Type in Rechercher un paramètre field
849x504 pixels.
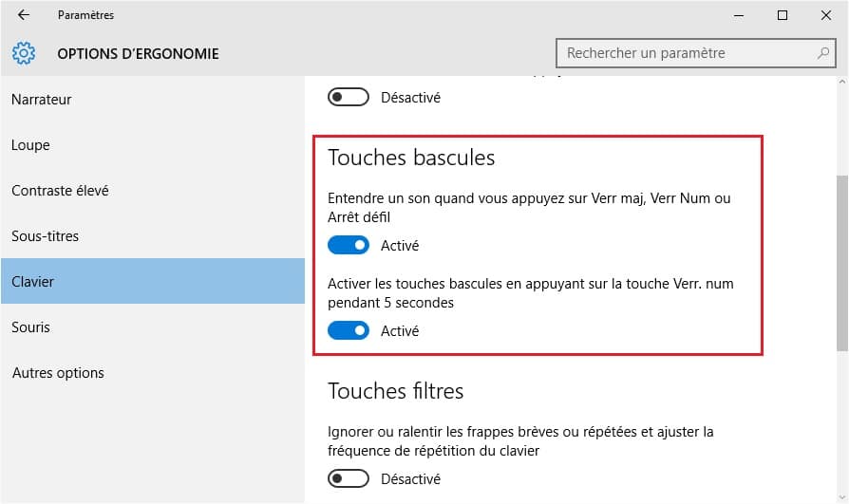[684, 53]
